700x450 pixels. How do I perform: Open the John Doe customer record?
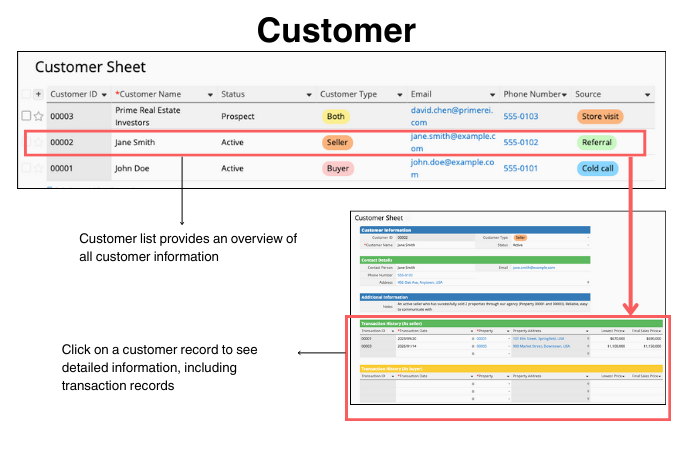pos(132,168)
